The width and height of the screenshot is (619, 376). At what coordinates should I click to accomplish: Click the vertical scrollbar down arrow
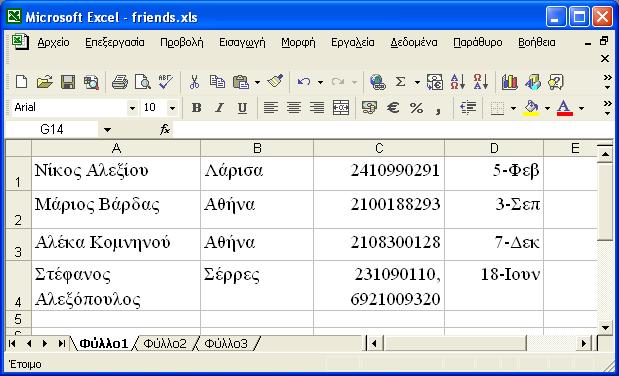(605, 327)
